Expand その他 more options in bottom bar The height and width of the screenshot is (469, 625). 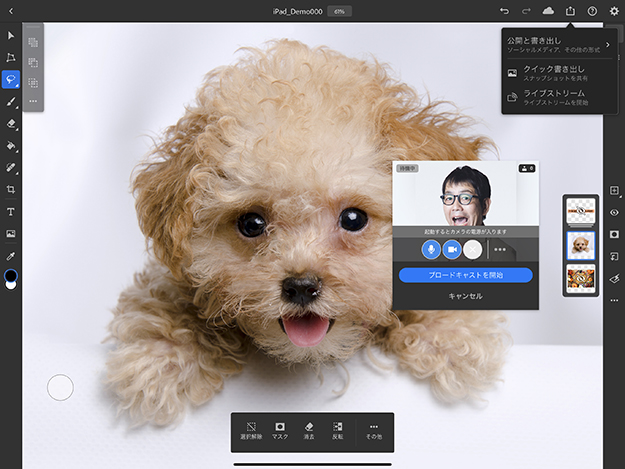[x=374, y=432]
